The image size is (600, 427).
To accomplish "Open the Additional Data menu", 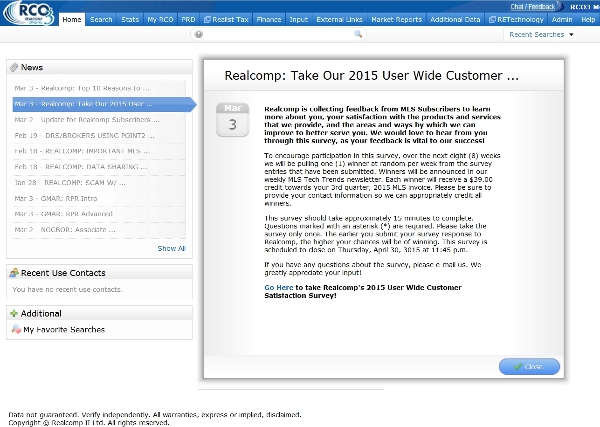I will click(455, 20).
